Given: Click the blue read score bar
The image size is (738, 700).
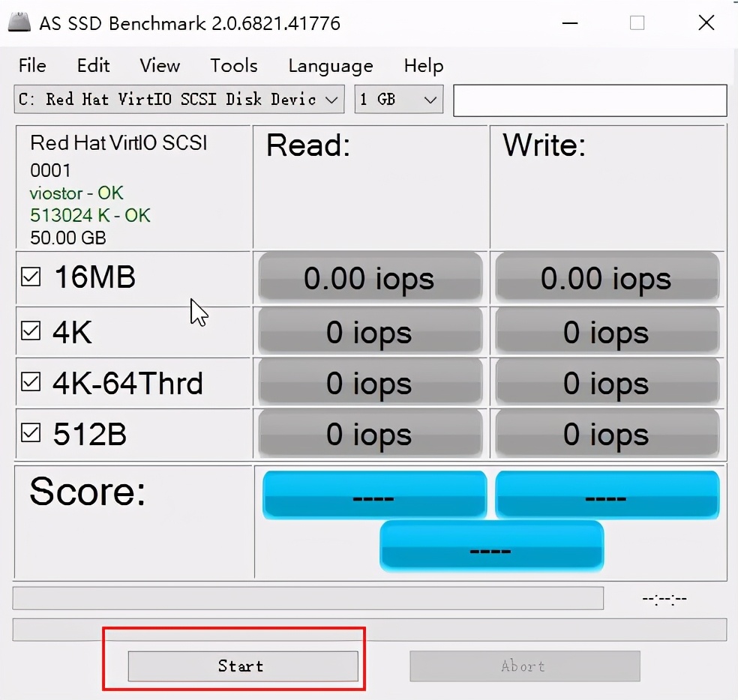Looking at the screenshot, I should pos(375,495).
